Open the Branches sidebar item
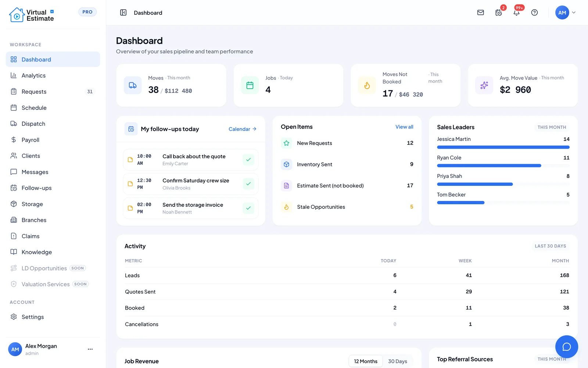 [53, 220]
